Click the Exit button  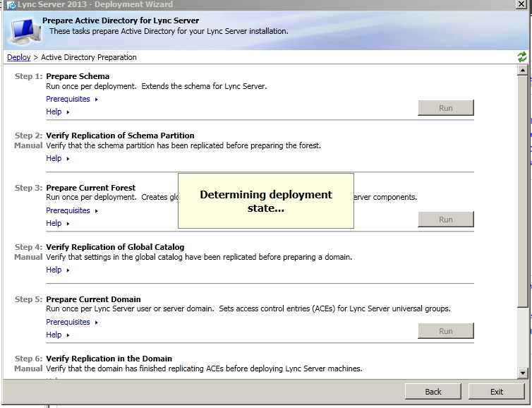point(497,391)
